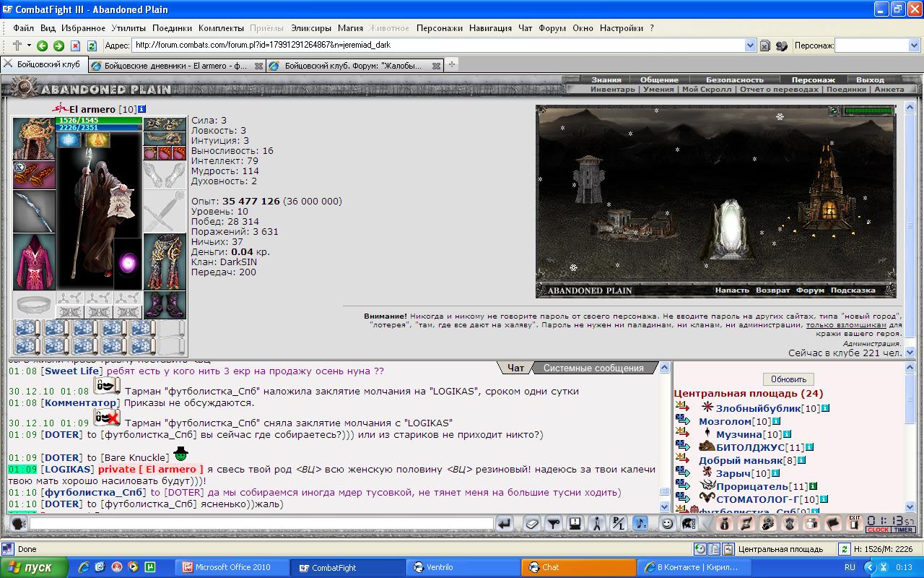Click the chat message input field
Image resolution: width=924 pixels, height=578 pixels.
(261, 524)
